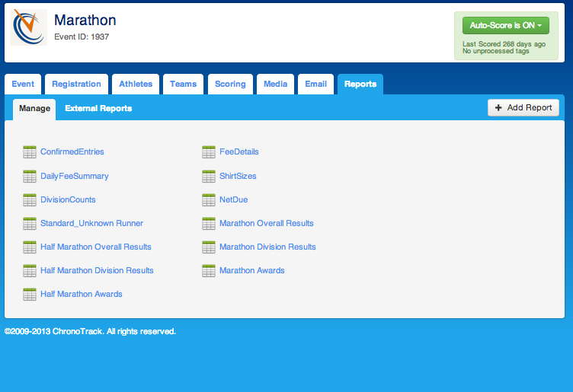Open the FeeDetails report link
This screenshot has width=573, height=392.
pos(239,151)
